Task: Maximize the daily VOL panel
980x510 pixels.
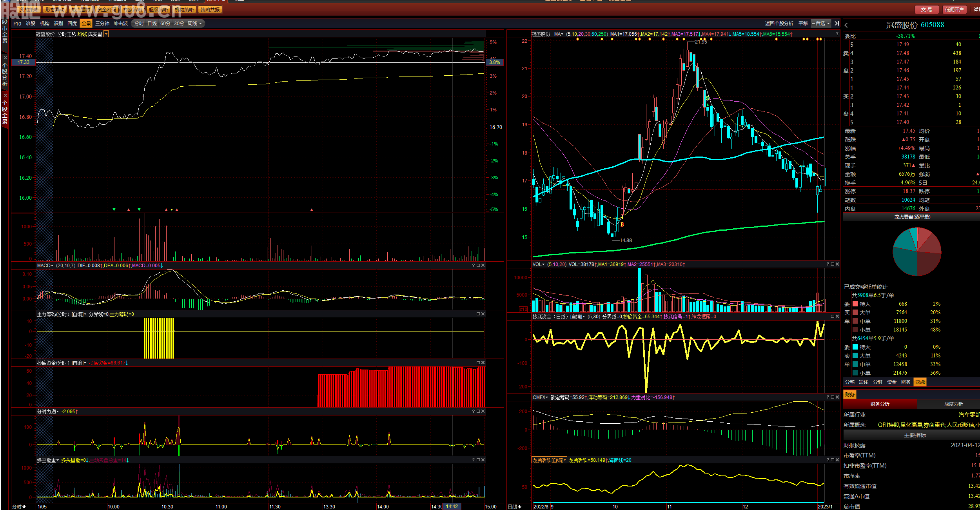Action: [x=833, y=264]
